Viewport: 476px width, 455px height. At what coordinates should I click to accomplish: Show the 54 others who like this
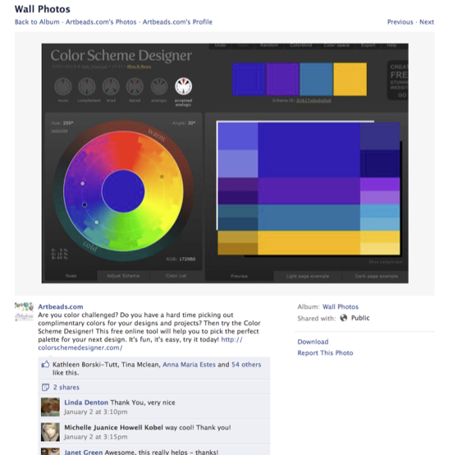coord(246,365)
